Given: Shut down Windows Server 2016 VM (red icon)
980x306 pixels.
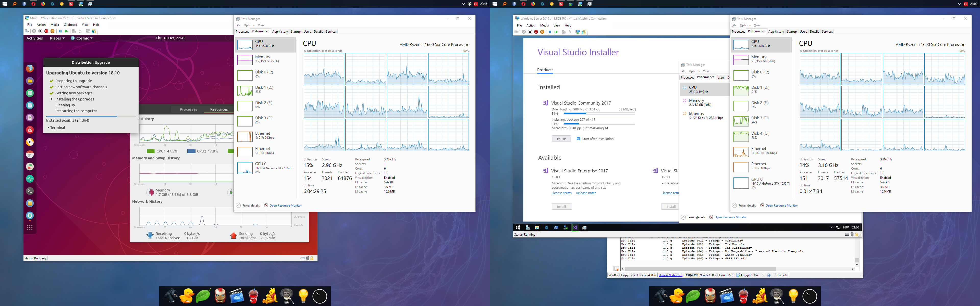Looking at the screenshot, I should [x=536, y=32].
